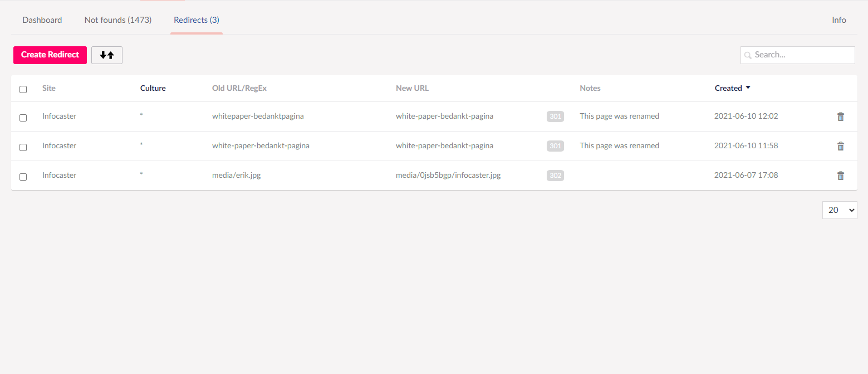This screenshot has height=374, width=868.
Task: Sort by the New URL column header
Action: (413, 88)
